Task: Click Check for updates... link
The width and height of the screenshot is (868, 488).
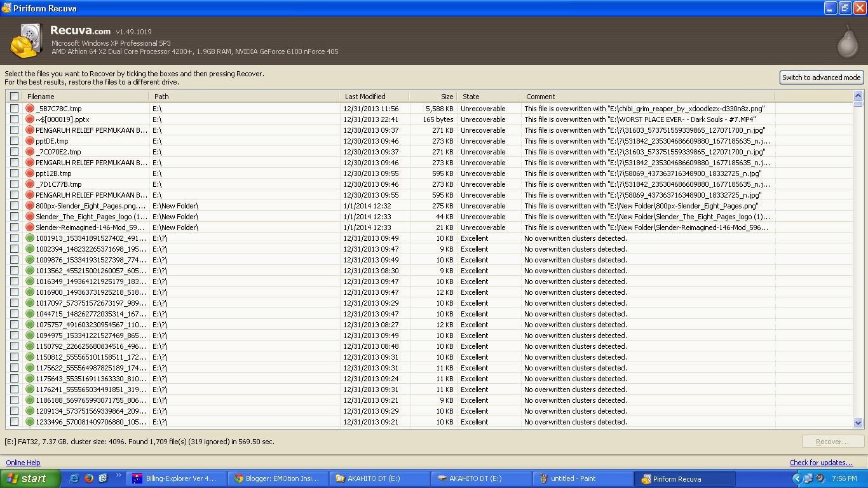Action: 821,463
